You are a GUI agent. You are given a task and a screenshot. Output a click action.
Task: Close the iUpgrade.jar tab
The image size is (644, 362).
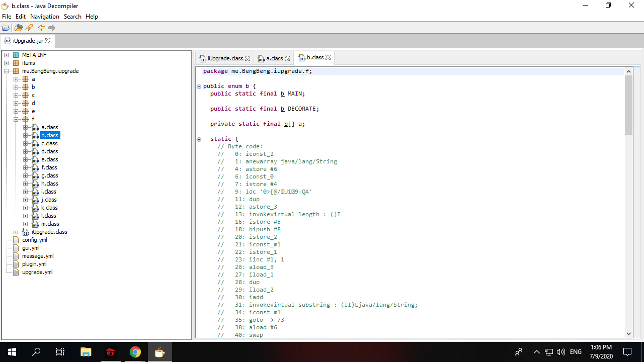coord(48,41)
